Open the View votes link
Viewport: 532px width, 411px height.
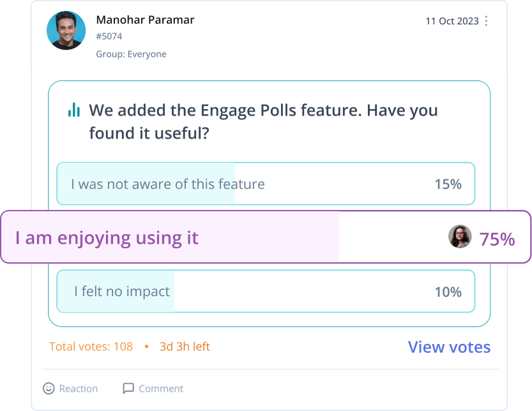coord(449,347)
